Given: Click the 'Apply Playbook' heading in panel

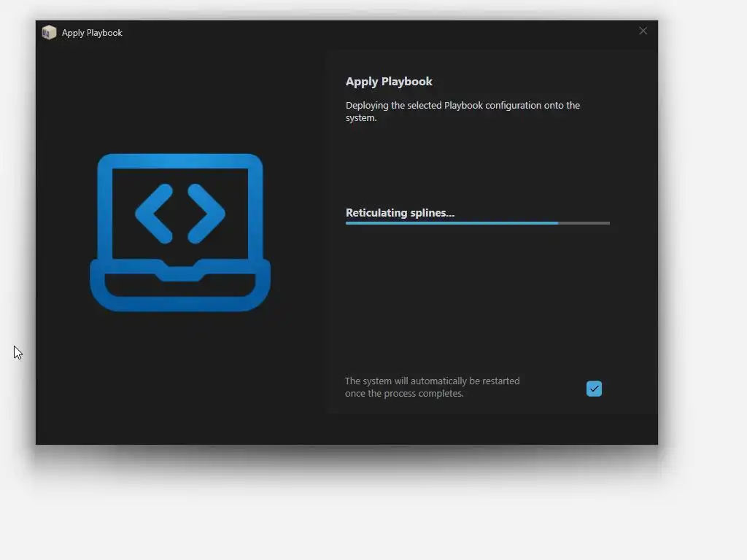Looking at the screenshot, I should click(389, 82).
